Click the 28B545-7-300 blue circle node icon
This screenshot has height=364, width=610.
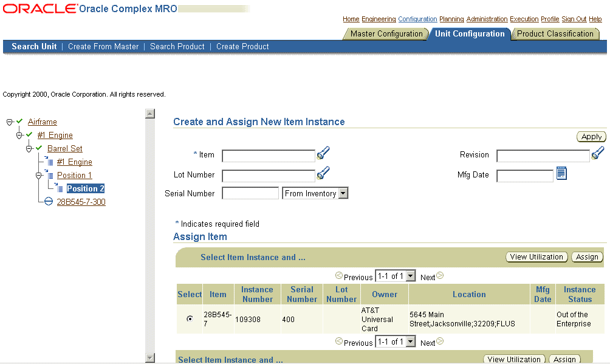tap(48, 201)
